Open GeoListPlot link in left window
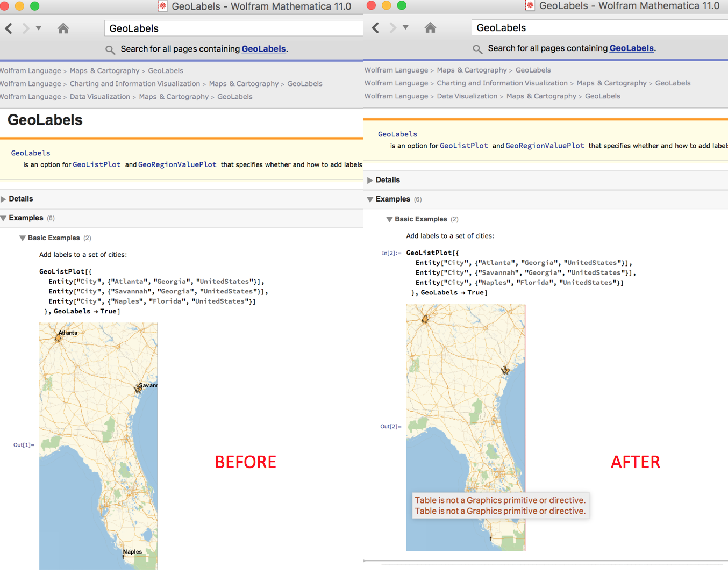This screenshot has height=575, width=728. click(x=97, y=165)
